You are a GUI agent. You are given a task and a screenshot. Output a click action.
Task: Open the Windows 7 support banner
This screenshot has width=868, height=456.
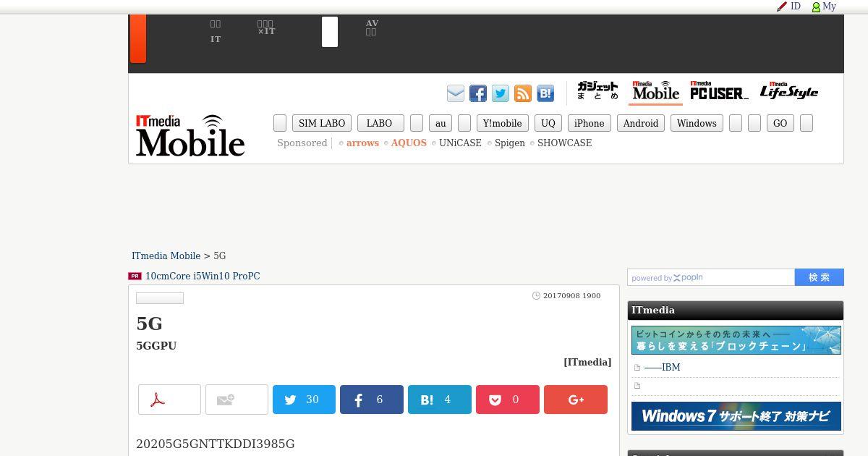[x=736, y=416]
